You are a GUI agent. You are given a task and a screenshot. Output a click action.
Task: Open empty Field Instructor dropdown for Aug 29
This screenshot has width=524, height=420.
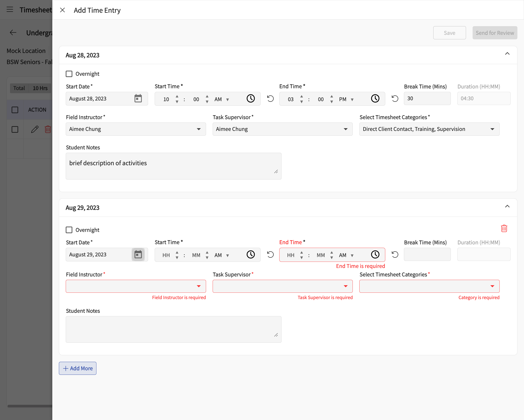(136, 286)
